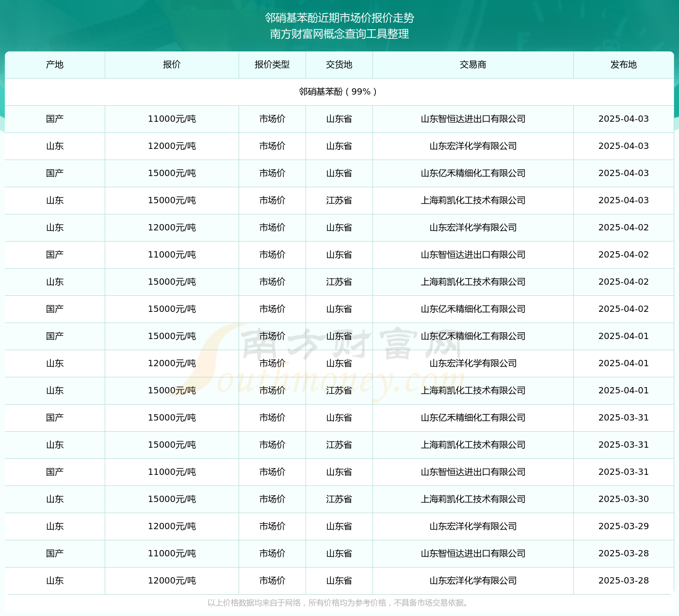Select the date 2025-03-29

(x=624, y=526)
